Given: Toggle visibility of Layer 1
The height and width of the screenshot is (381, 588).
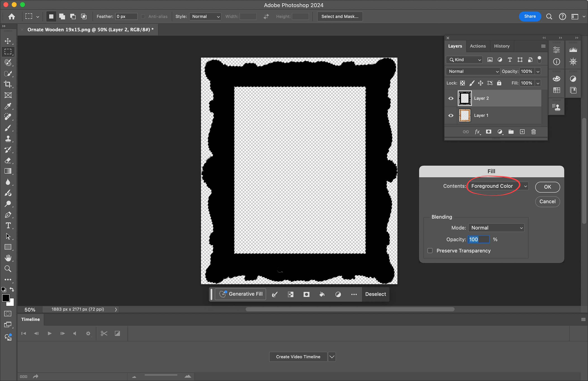Looking at the screenshot, I should tap(451, 115).
